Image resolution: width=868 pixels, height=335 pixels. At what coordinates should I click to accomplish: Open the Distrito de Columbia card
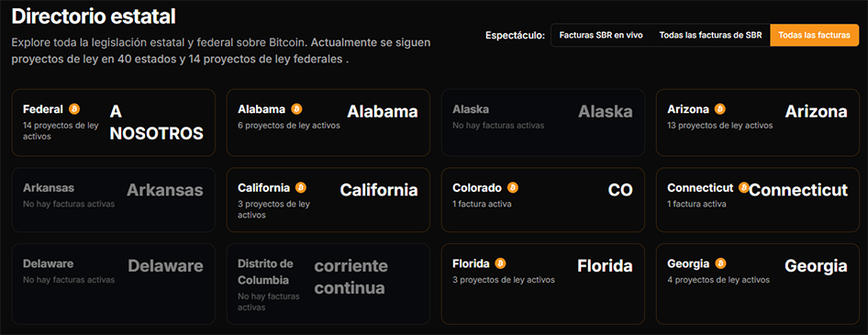328,284
